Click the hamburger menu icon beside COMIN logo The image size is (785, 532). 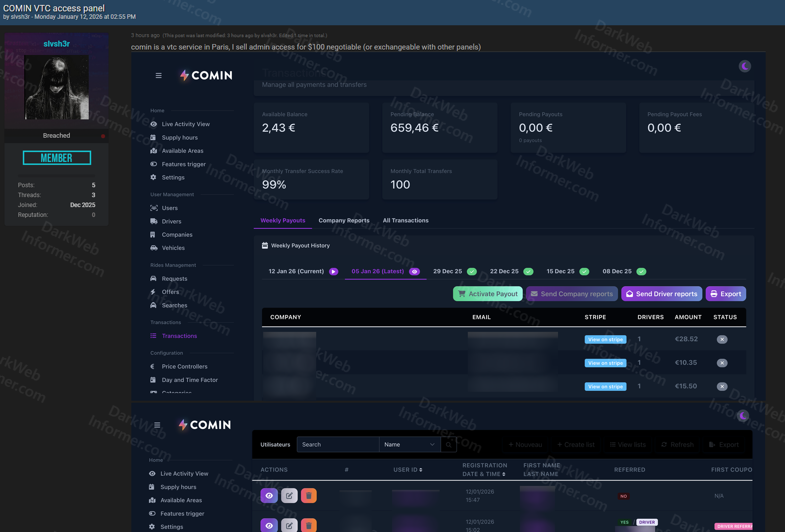tap(159, 76)
